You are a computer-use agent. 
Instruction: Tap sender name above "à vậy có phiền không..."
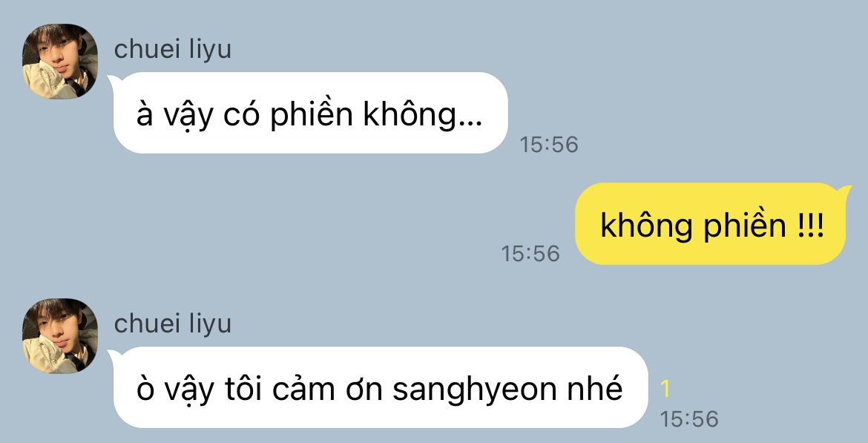coord(173,50)
